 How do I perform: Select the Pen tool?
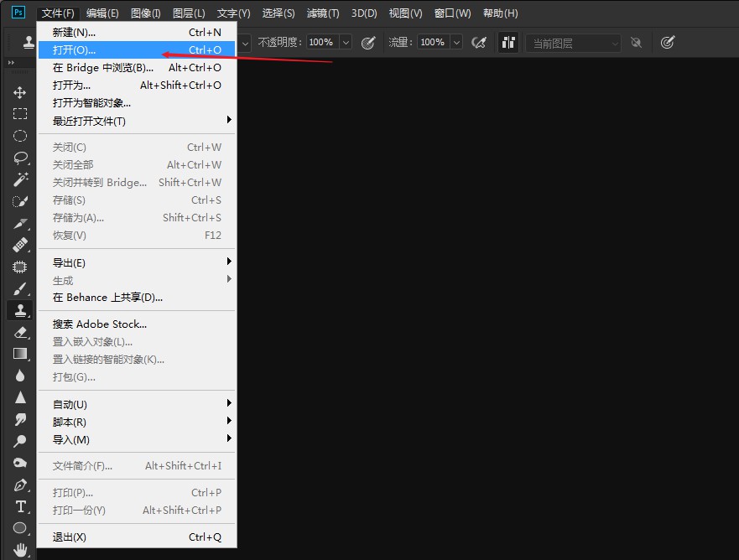tap(20, 485)
